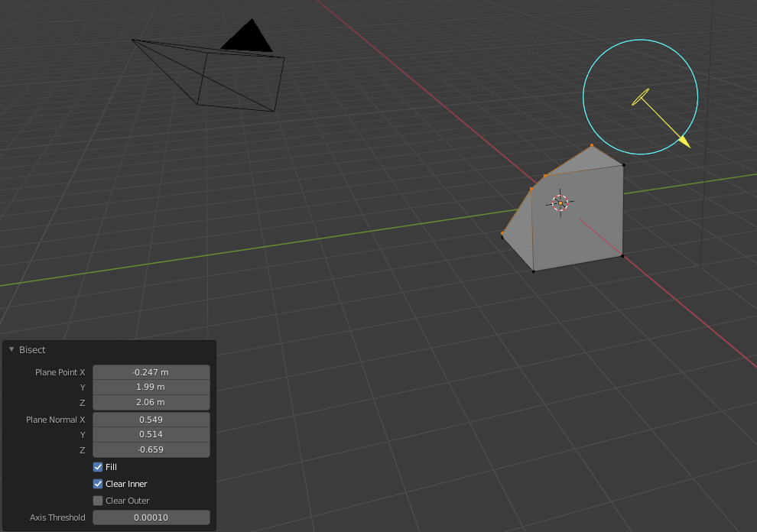The width and height of the screenshot is (757, 532).
Task: Edit the Plane Normal Y value 0.514
Action: pyautogui.click(x=151, y=434)
